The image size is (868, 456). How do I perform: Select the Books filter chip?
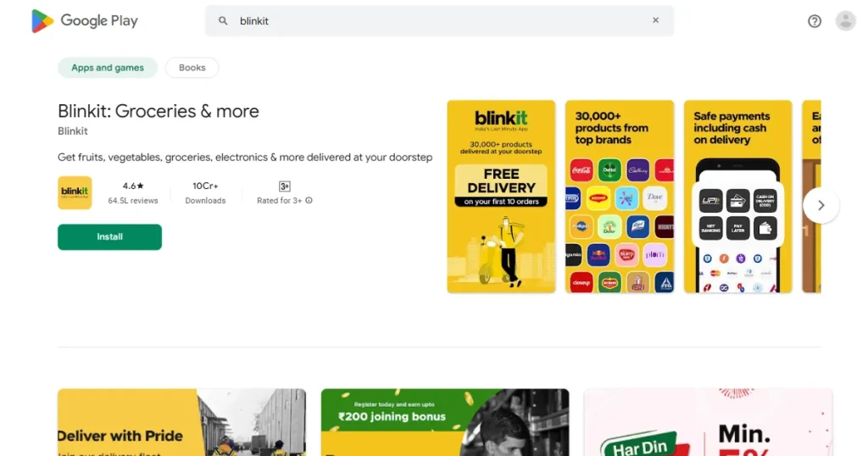point(192,68)
